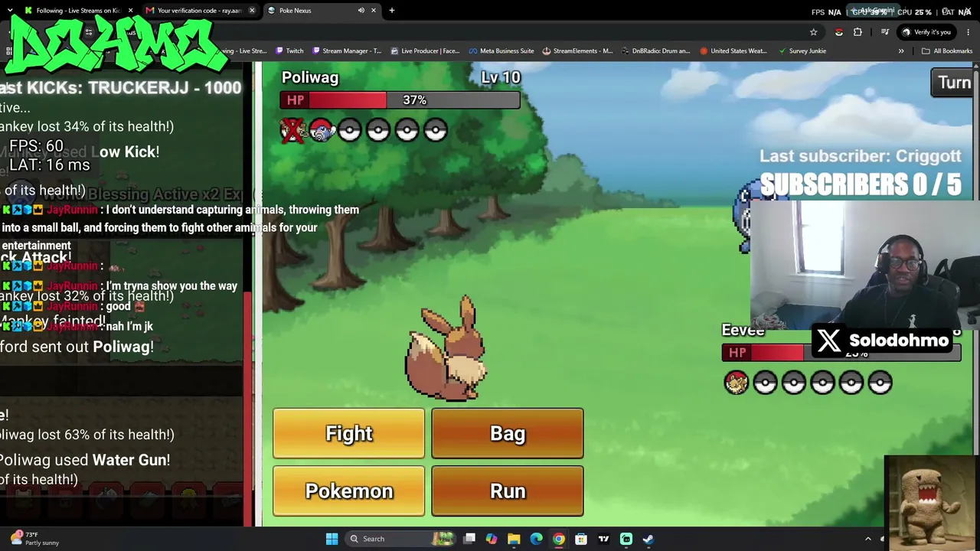Click the Poliwag name label
This screenshot has width=980, height=551.
[x=310, y=77]
